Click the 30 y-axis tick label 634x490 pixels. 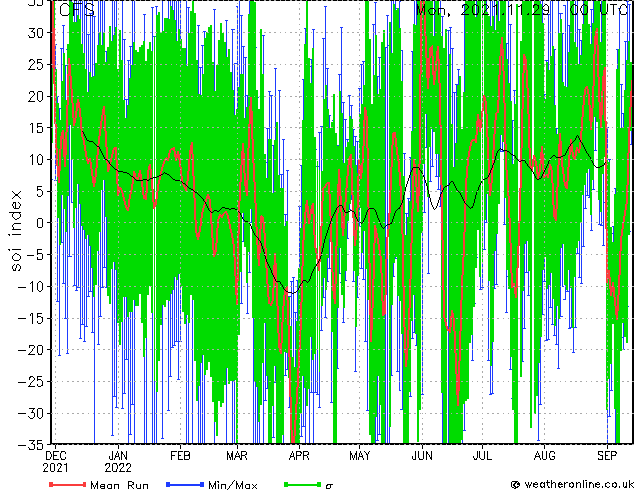(x=36, y=33)
